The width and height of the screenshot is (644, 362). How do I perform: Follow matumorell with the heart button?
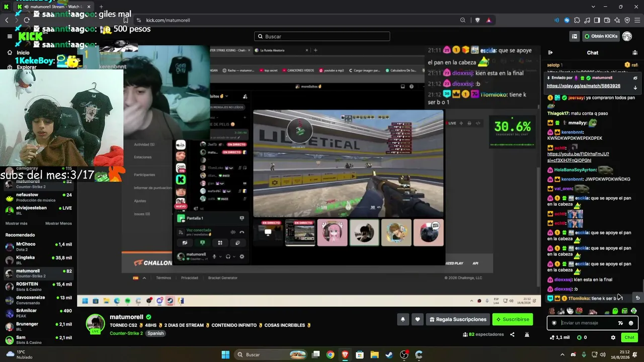pos(418,319)
